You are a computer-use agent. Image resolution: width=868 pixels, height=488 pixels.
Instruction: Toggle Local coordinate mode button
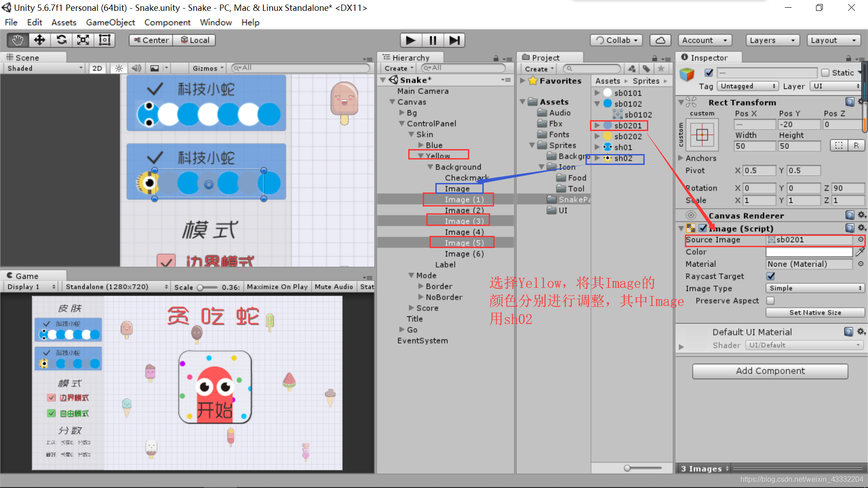point(195,40)
